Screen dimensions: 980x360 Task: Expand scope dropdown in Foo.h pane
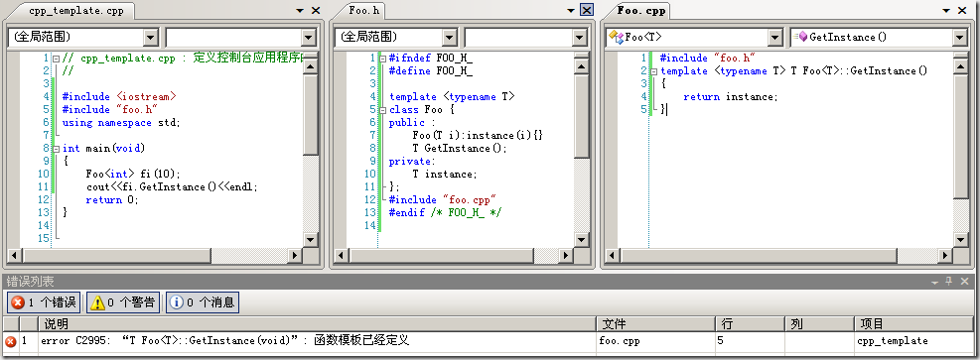(449, 38)
